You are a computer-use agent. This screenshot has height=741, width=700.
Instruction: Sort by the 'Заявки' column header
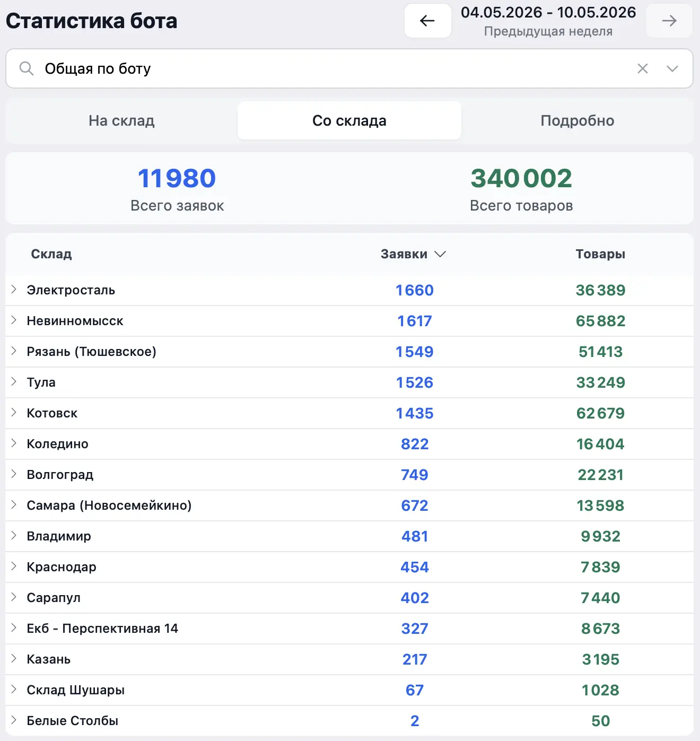pos(413,254)
